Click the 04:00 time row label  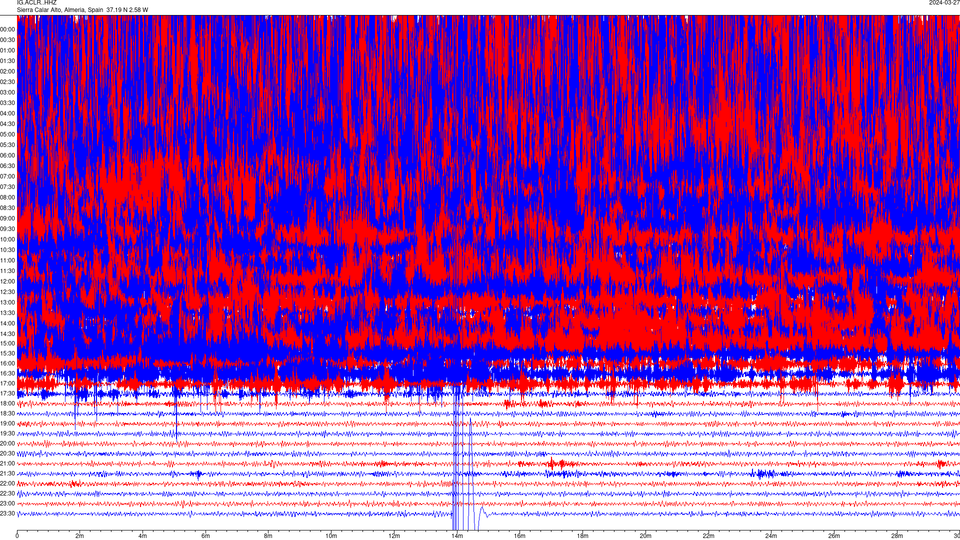[7, 113]
